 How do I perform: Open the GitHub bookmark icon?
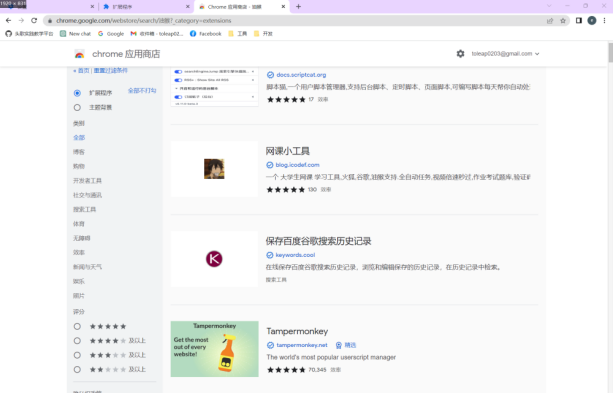(9, 34)
